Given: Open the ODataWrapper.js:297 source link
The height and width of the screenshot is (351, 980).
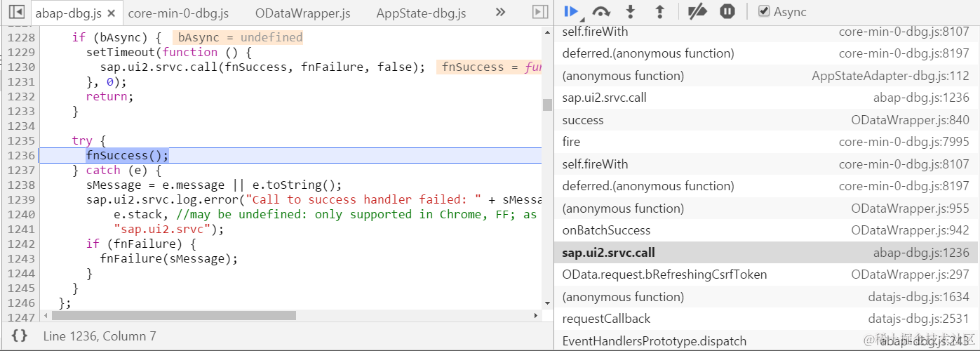Looking at the screenshot, I should [x=910, y=274].
